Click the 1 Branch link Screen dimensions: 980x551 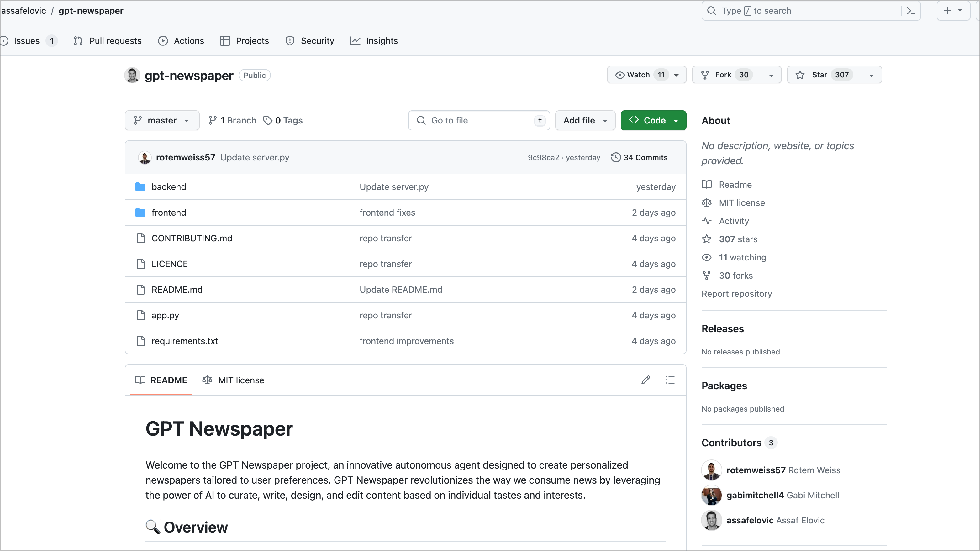click(232, 121)
